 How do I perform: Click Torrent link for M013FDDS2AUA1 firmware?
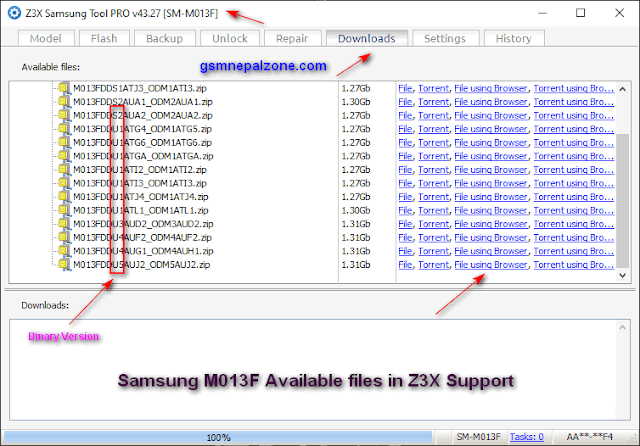coord(433,102)
